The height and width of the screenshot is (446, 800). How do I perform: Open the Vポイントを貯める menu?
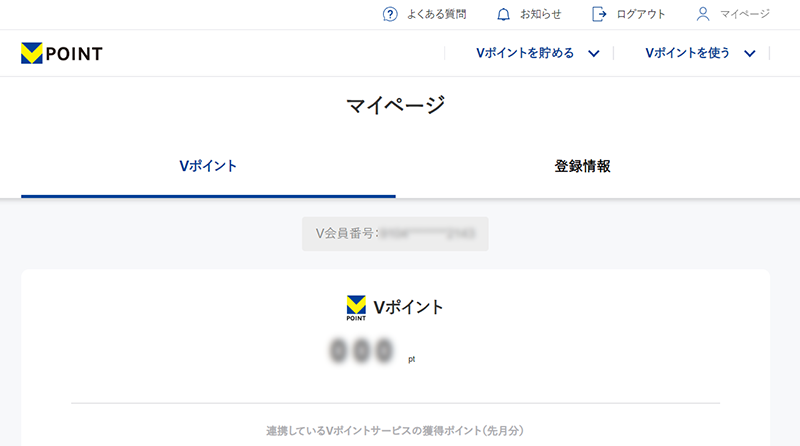coord(525,53)
